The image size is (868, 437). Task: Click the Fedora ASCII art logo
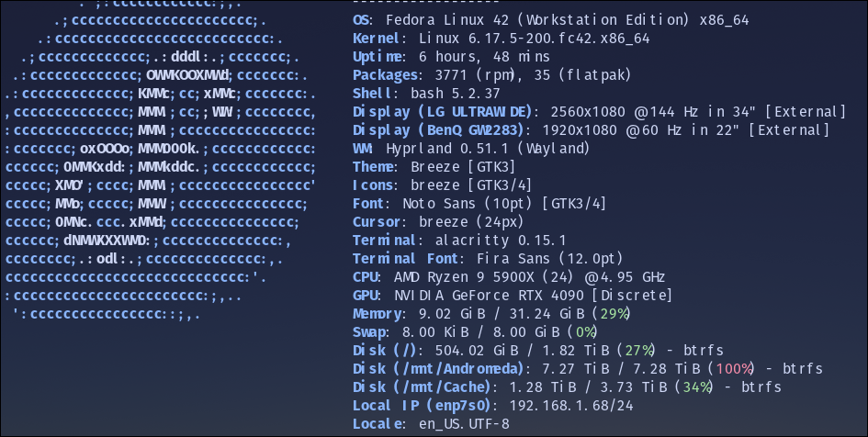161,161
